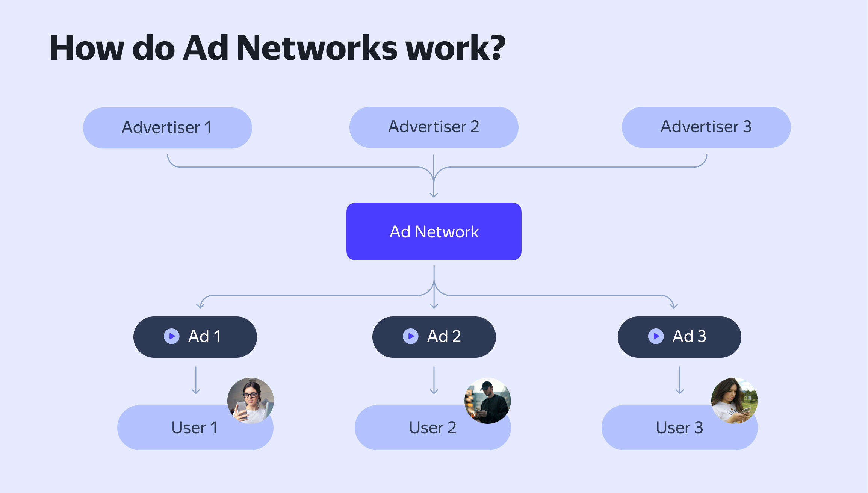Click the play icon on Ad 3
The image size is (868, 493).
pyautogui.click(x=633, y=337)
